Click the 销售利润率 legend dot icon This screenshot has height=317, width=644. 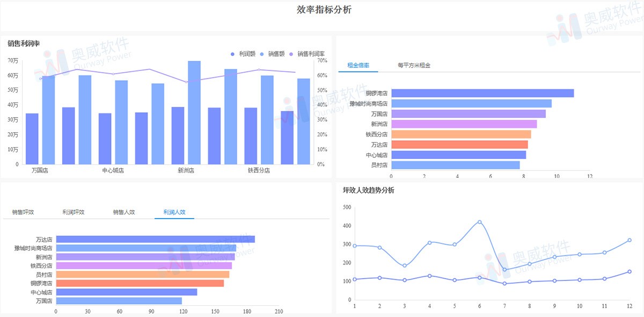292,54
